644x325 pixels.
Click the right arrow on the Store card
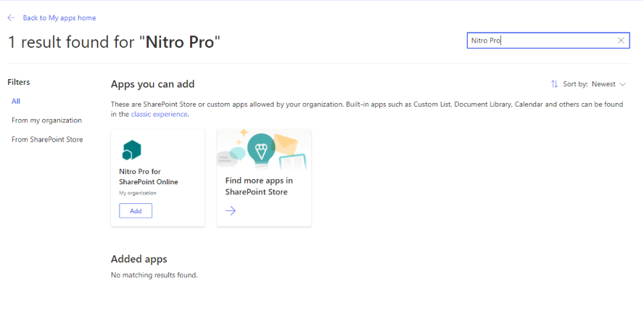[231, 210]
